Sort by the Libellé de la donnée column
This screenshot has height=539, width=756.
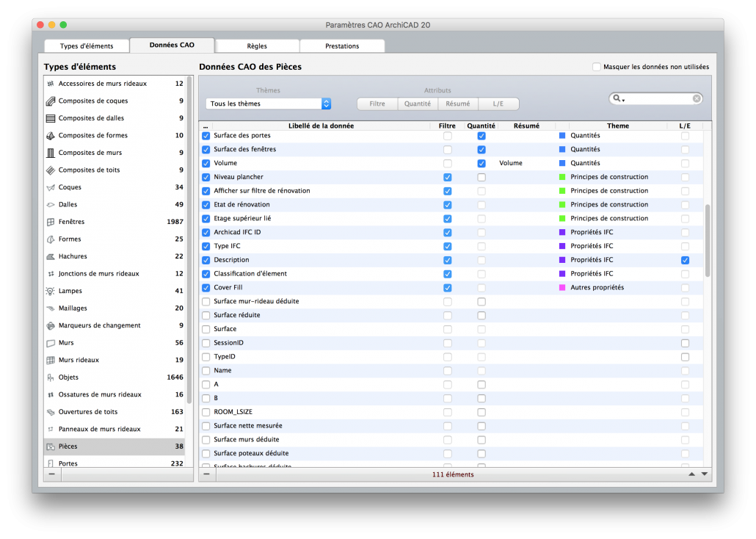(x=321, y=126)
